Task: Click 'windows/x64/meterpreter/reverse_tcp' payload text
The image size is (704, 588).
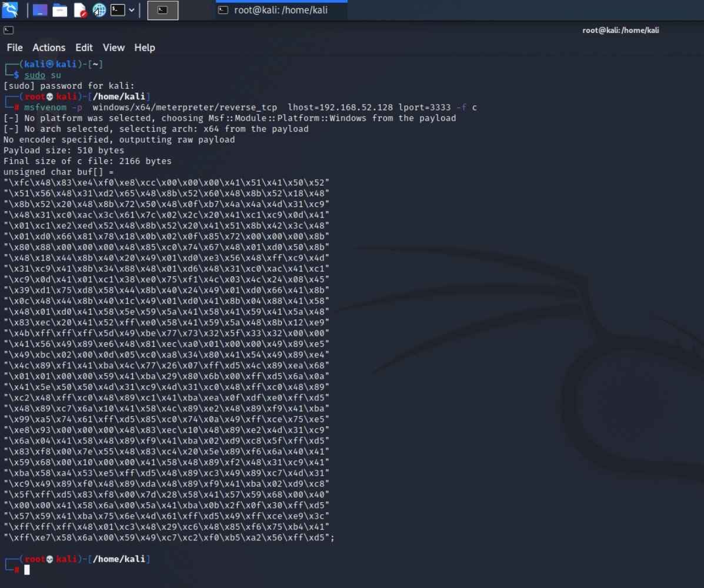Action: pos(185,107)
